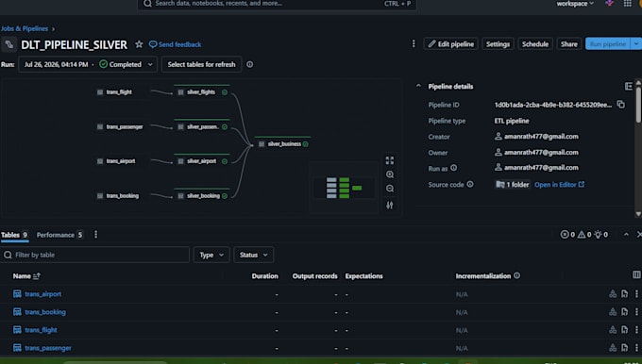Switch to the Tables tab
This screenshot has height=364, width=642.
[x=14, y=235]
